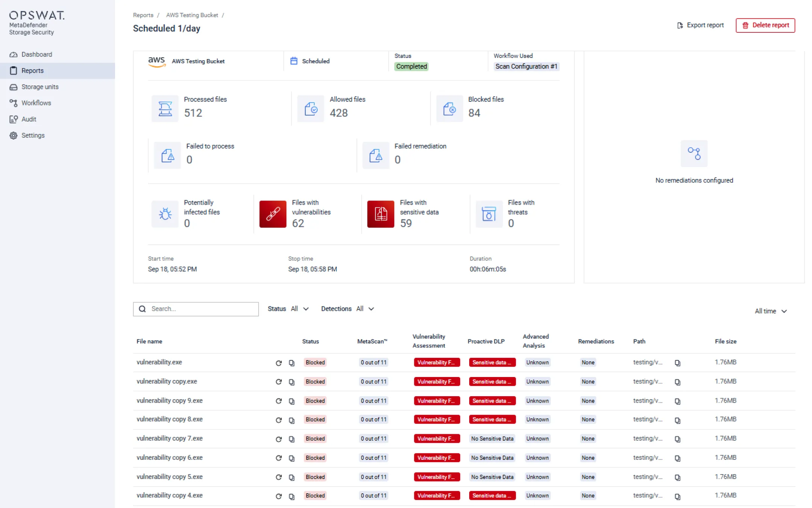Click the file search input field

click(x=202, y=309)
